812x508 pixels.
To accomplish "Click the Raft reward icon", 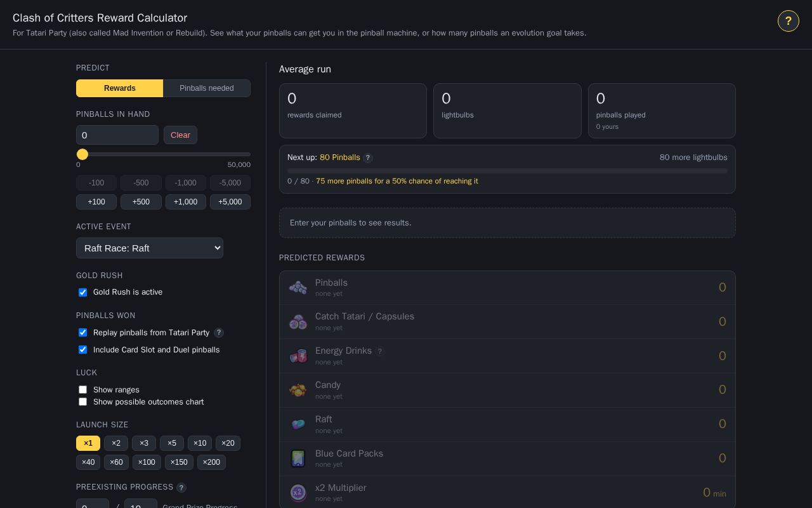I will 298,424.
